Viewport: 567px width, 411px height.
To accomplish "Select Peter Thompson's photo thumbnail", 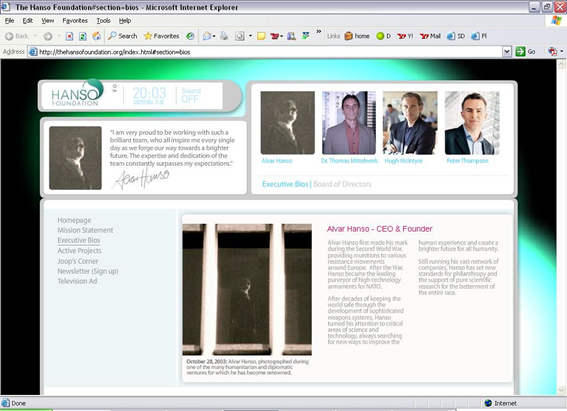I will pyautogui.click(x=472, y=123).
